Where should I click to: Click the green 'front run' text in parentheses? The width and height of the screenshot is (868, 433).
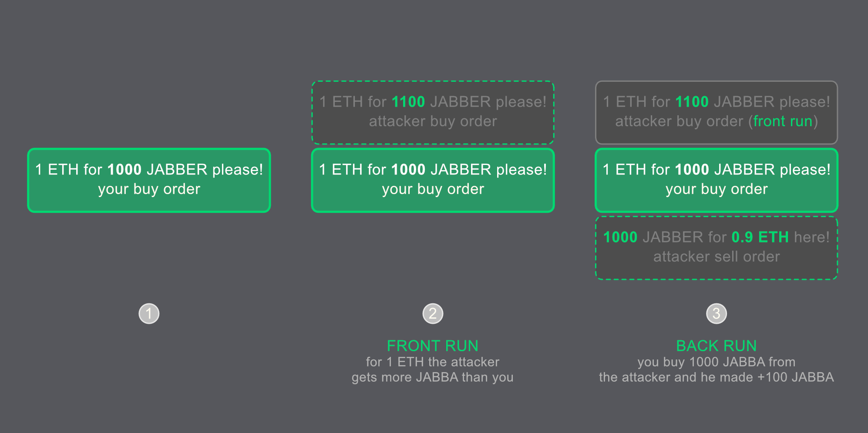pos(783,121)
